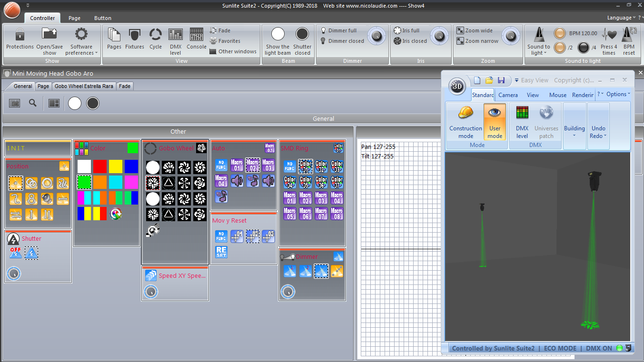Open the Sound to light dropdown
The image size is (644, 362).
click(x=539, y=41)
